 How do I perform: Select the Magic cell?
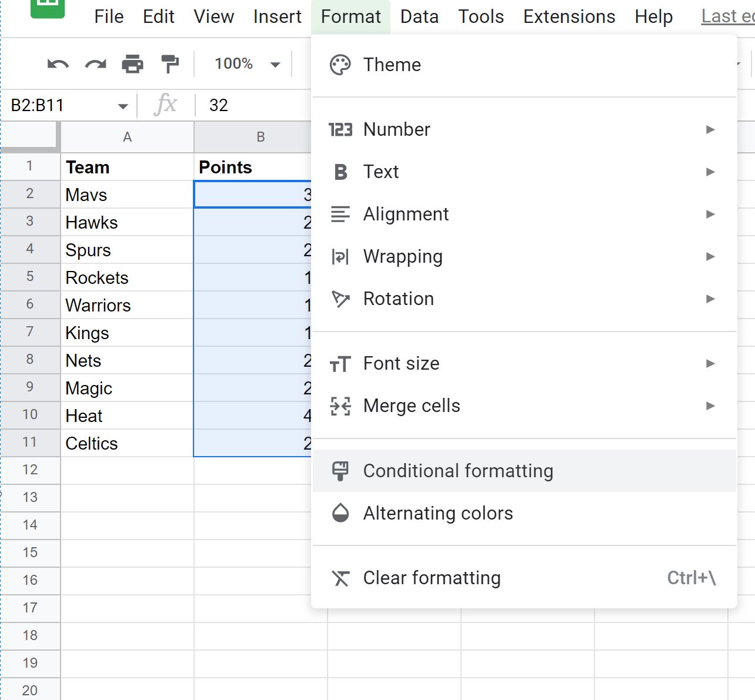pos(127,388)
